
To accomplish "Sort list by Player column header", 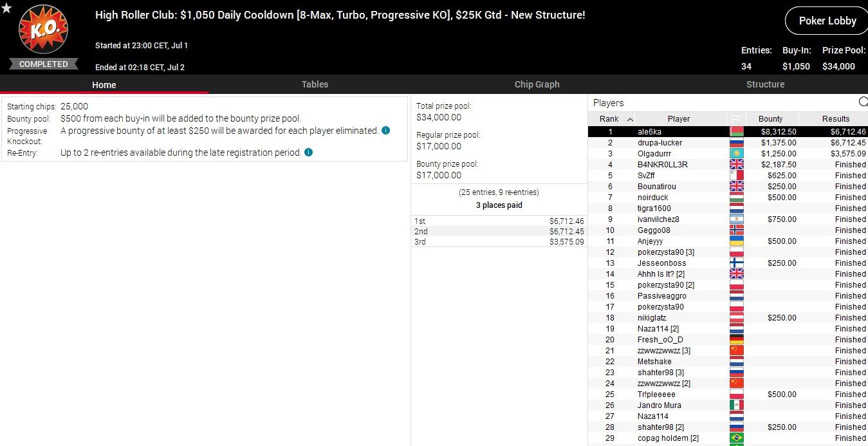I will [678, 119].
